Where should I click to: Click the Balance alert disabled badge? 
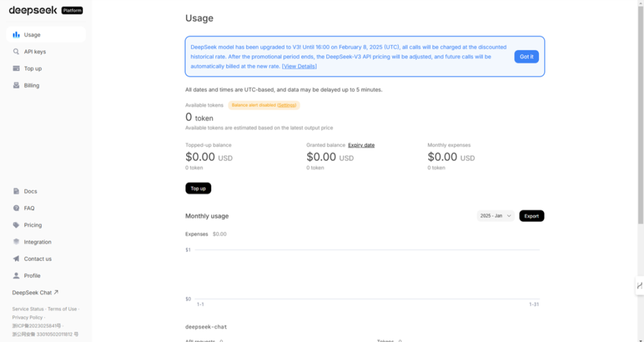coord(264,105)
